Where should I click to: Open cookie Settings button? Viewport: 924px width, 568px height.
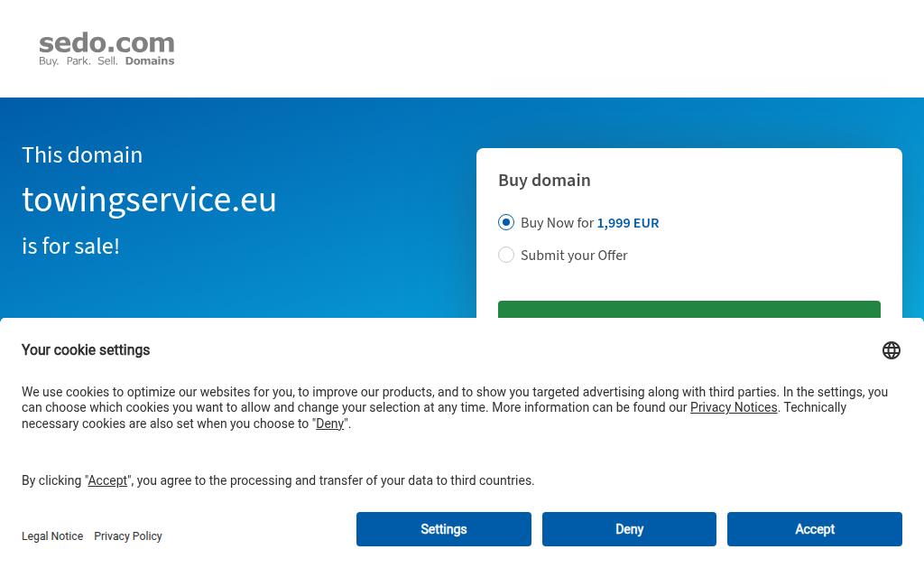pyautogui.click(x=443, y=529)
